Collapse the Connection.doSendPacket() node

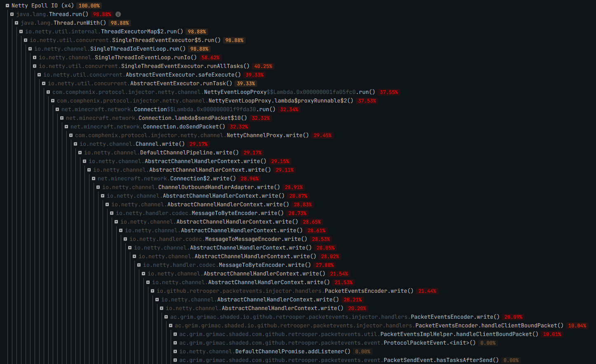66,127
